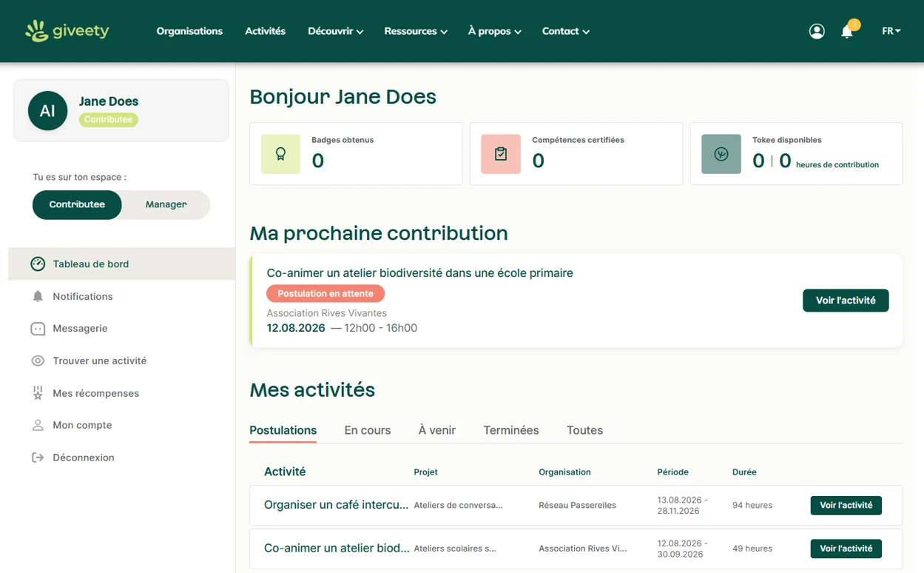Image resolution: width=924 pixels, height=573 pixels.
Task: Click the Période column header
Action: (x=672, y=472)
